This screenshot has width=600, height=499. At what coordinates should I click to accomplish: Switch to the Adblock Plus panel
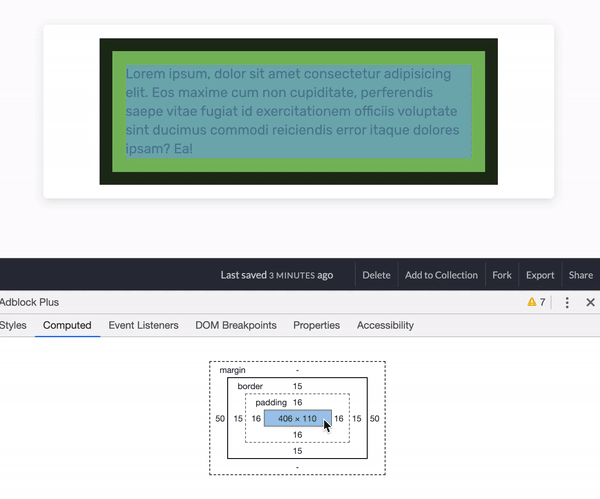click(x=29, y=302)
